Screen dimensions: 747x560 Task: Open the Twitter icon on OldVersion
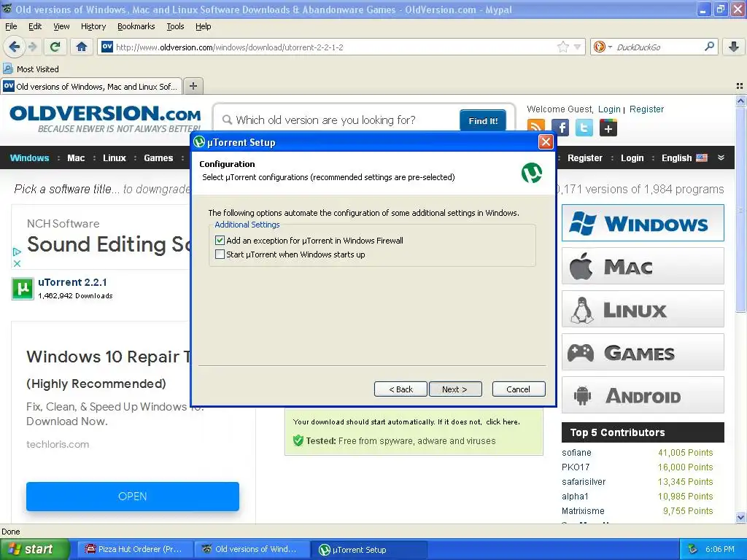click(584, 127)
